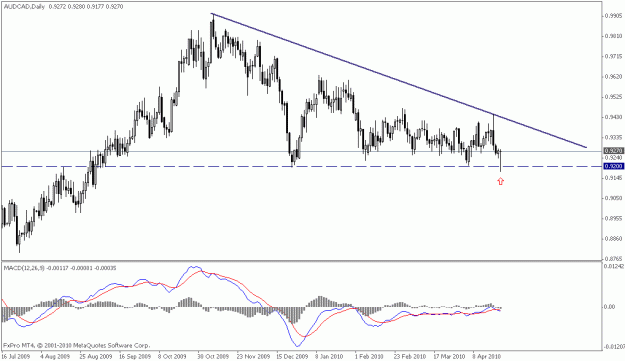This screenshot has height=361, width=625.
Task: Select the dashed horizontal support line
Action: point(301,166)
